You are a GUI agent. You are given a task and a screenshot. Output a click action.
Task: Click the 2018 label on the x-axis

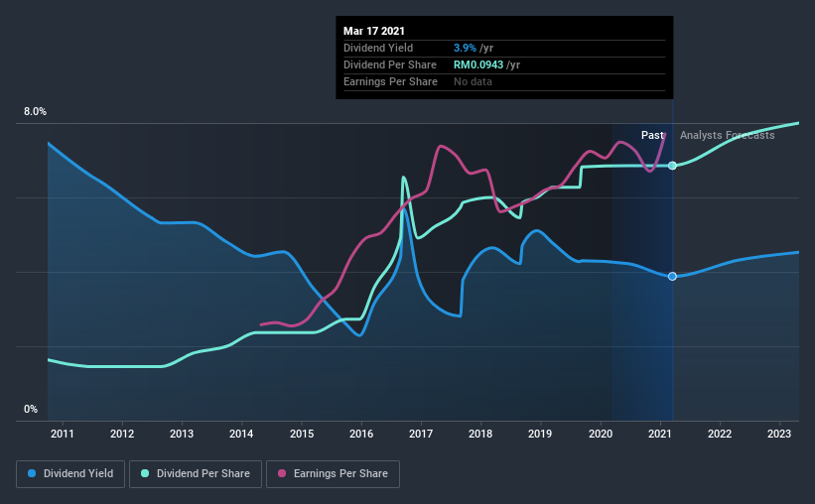480,434
